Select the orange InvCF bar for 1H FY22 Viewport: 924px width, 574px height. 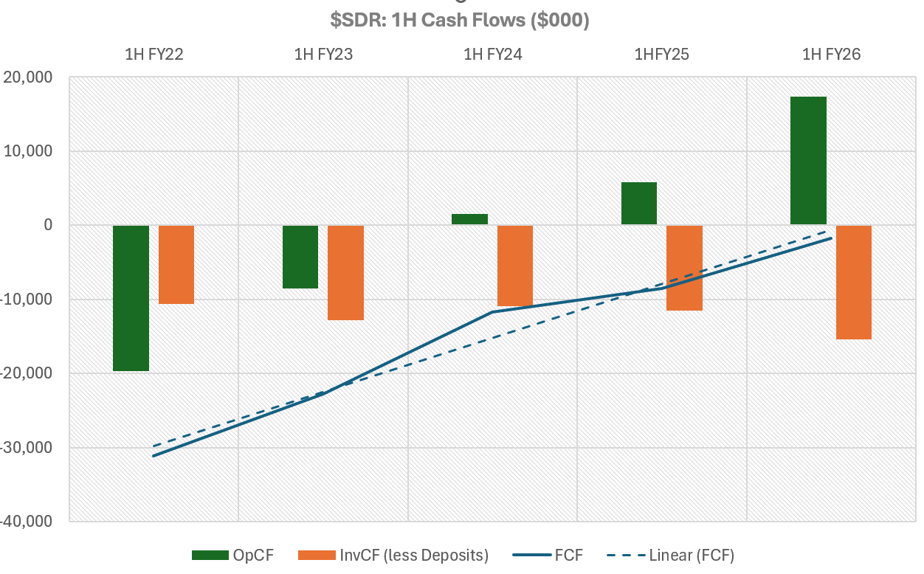(x=176, y=264)
